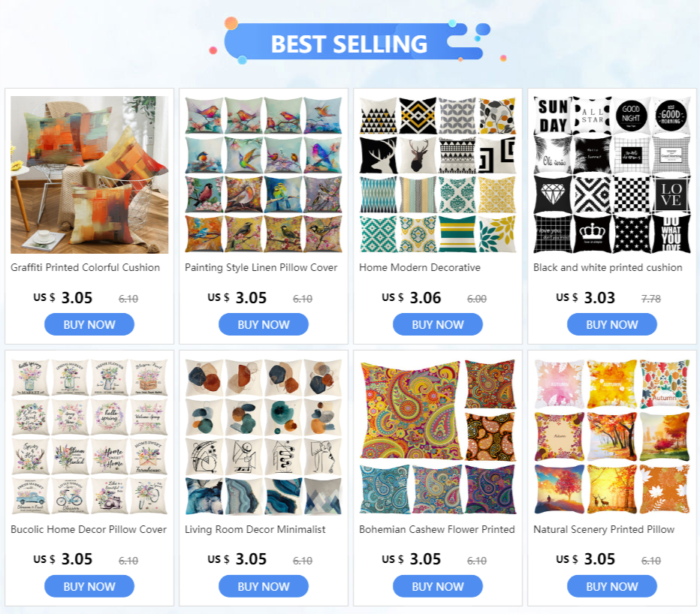Open the bird painting pillow covers image
The width and height of the screenshot is (700, 614).
[x=264, y=175]
